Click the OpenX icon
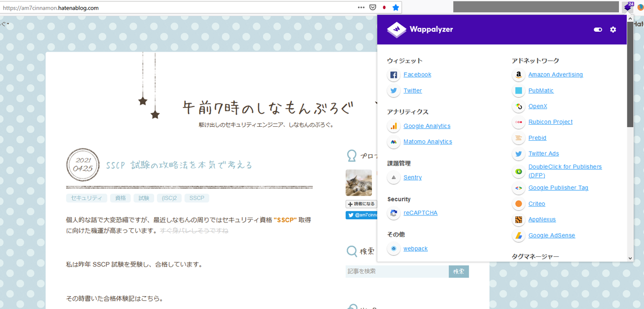The height and width of the screenshot is (309, 644). point(518,106)
